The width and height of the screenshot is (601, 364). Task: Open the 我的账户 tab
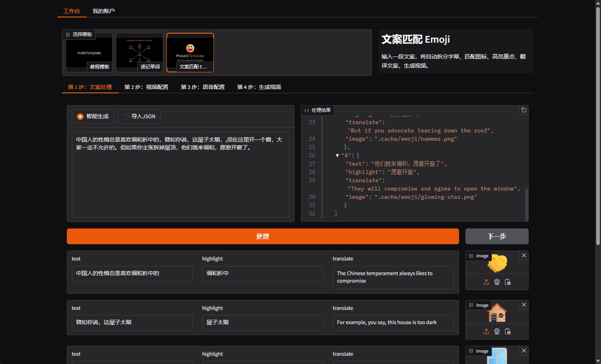tap(104, 11)
